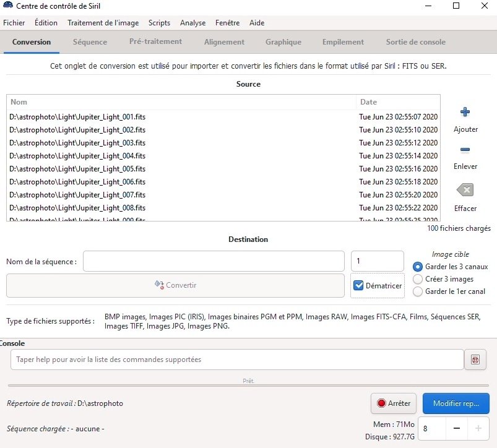Switch to the Empilement tab
Viewport: 497px width, 448px height.
(x=343, y=42)
